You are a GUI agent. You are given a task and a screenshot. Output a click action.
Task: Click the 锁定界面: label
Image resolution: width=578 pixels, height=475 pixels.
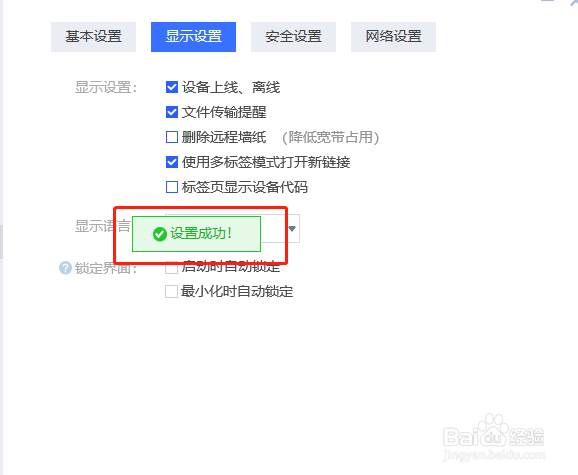point(106,268)
